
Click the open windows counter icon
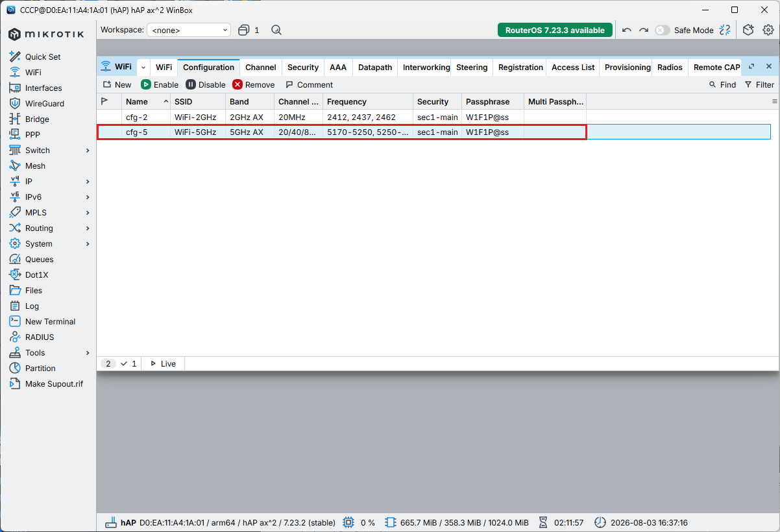pyautogui.click(x=249, y=30)
